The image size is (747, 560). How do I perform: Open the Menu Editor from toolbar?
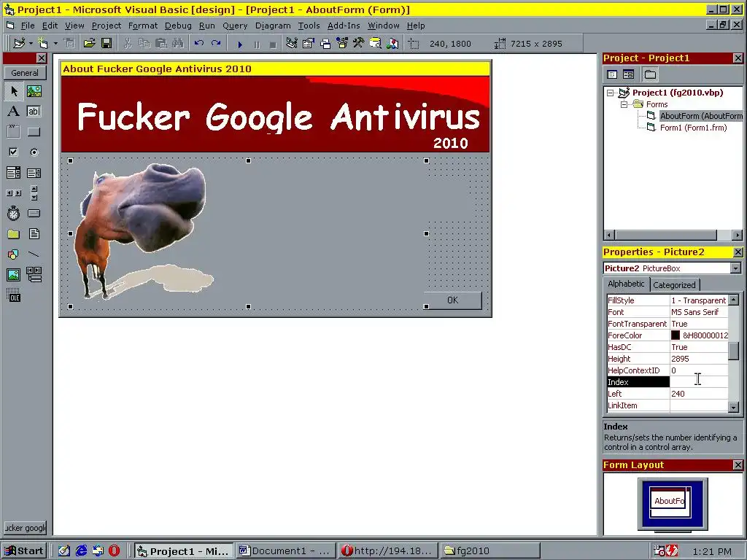(69, 43)
